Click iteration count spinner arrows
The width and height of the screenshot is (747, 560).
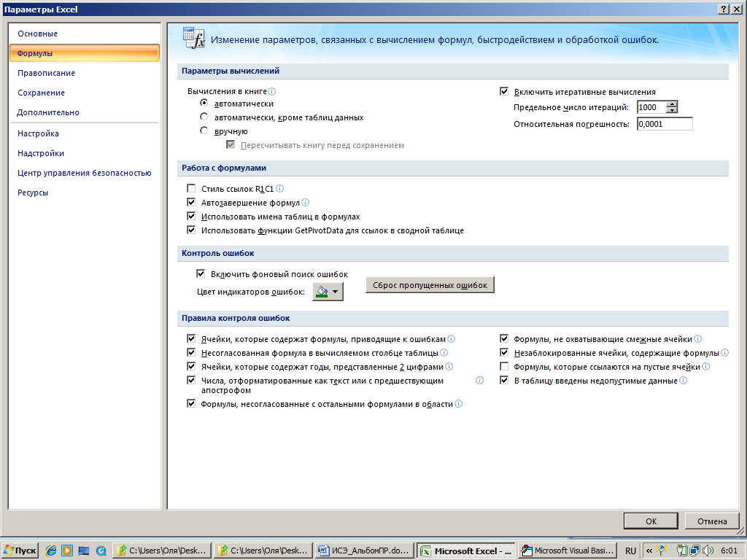point(672,107)
